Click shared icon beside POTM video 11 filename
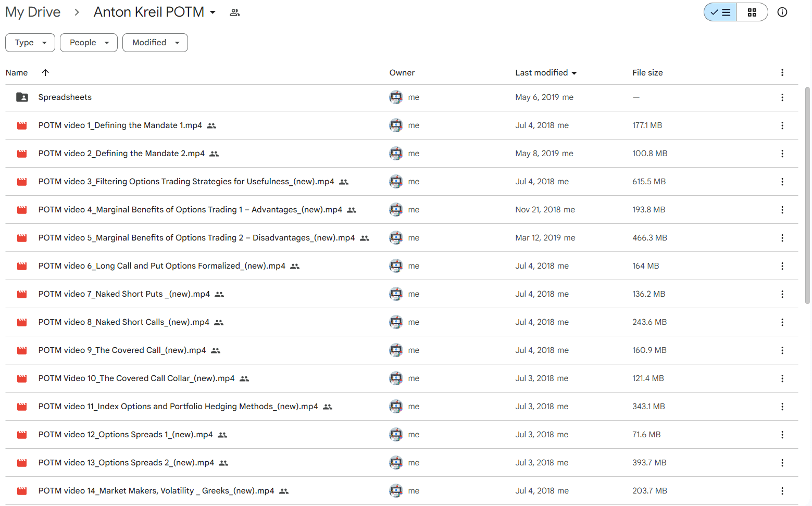The height and width of the screenshot is (506, 812). 328,407
